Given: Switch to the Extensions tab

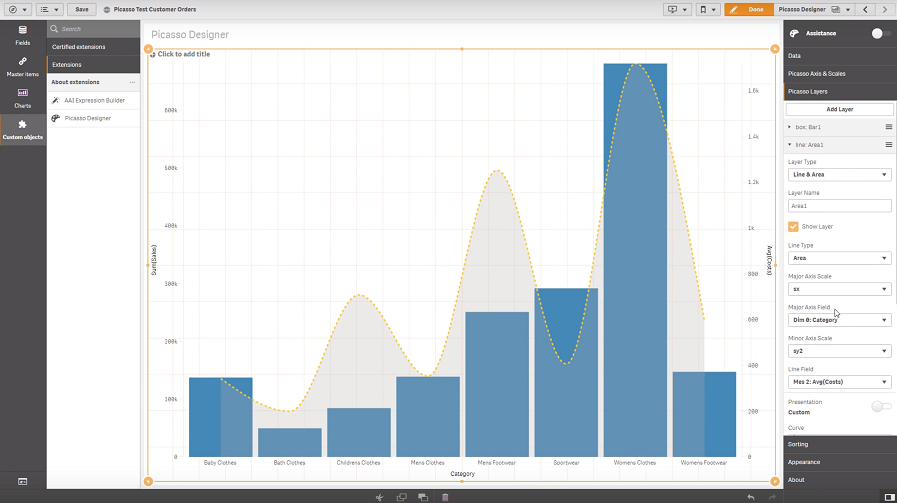Looking at the screenshot, I should [x=93, y=65].
